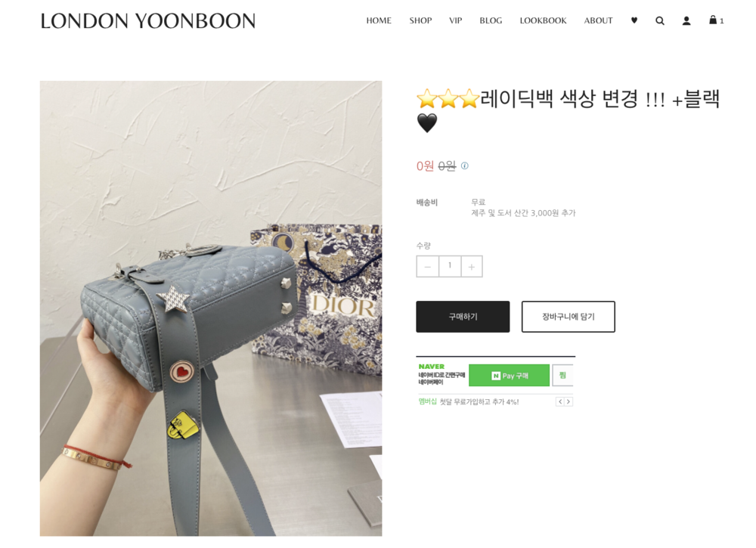This screenshot has height=548, width=756.
Task: Click the LONDON YOONBOON site logo
Action: (148, 21)
